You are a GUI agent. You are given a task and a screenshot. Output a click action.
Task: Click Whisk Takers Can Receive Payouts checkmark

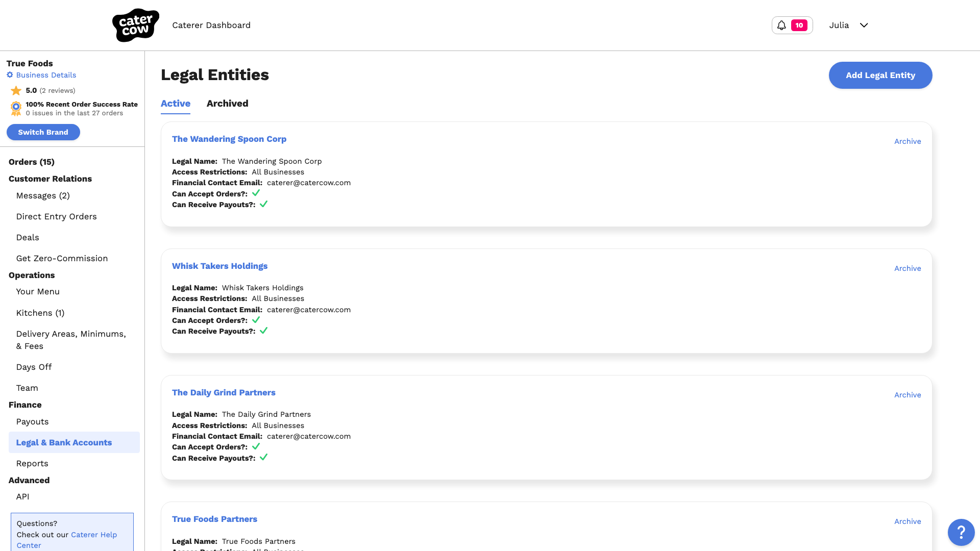click(x=264, y=331)
